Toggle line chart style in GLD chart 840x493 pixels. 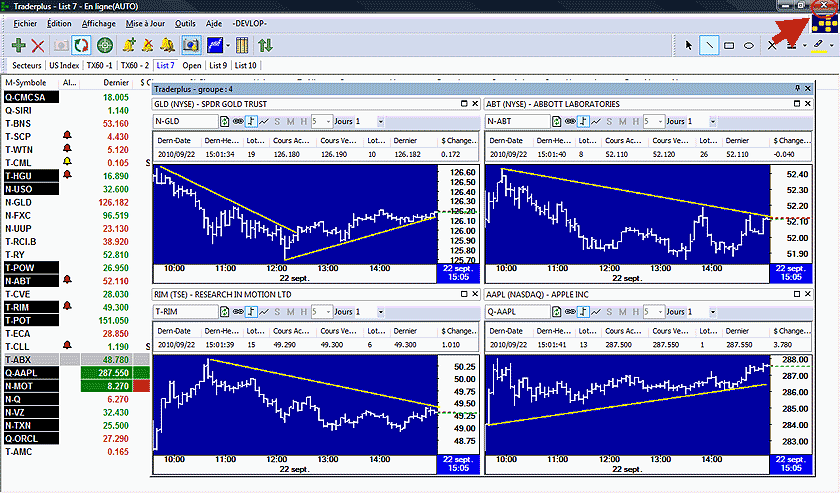(x=264, y=122)
